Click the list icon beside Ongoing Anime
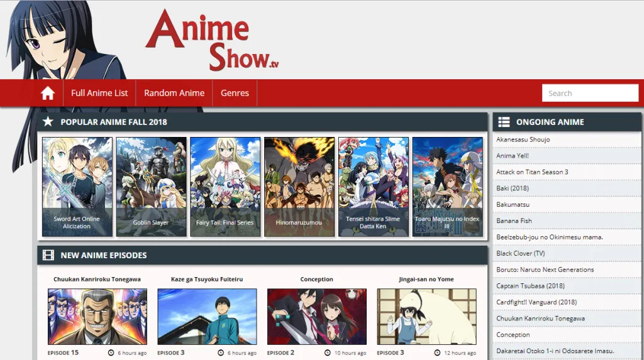Image resolution: width=644 pixels, height=360 pixels. (504, 122)
